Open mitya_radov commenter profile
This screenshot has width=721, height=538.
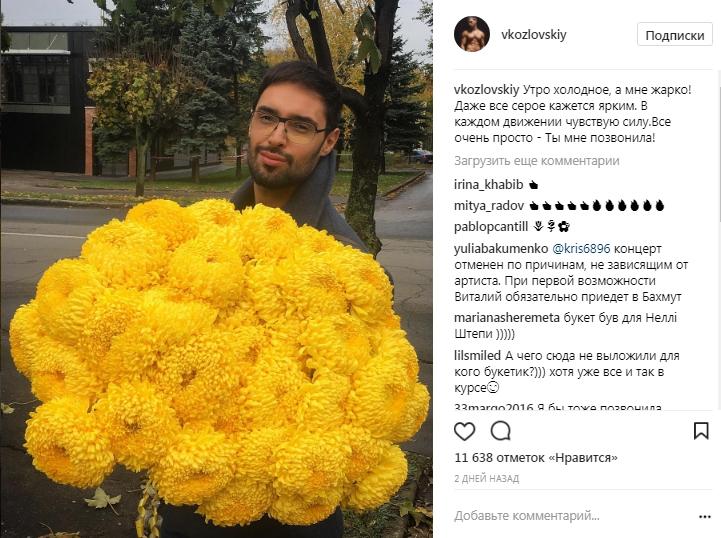(489, 206)
